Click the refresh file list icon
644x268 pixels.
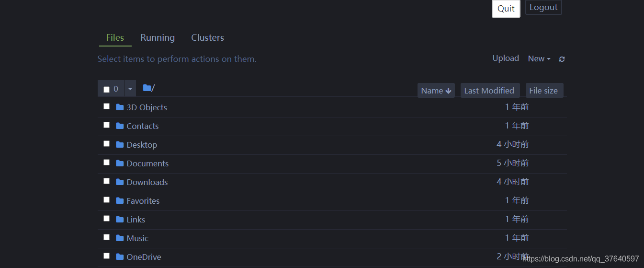pyautogui.click(x=562, y=59)
